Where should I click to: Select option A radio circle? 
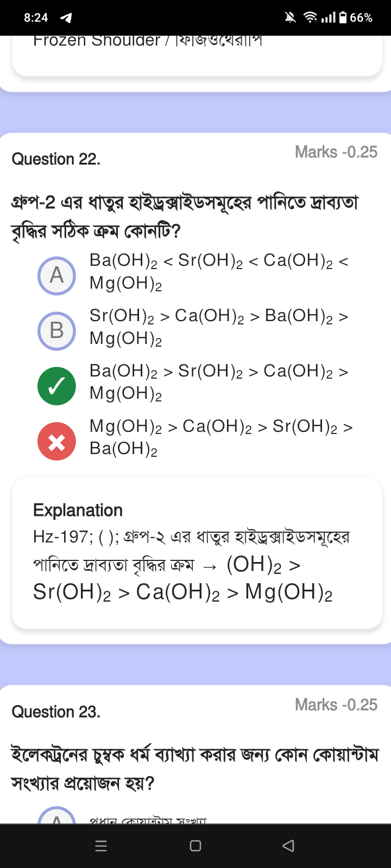click(x=56, y=276)
